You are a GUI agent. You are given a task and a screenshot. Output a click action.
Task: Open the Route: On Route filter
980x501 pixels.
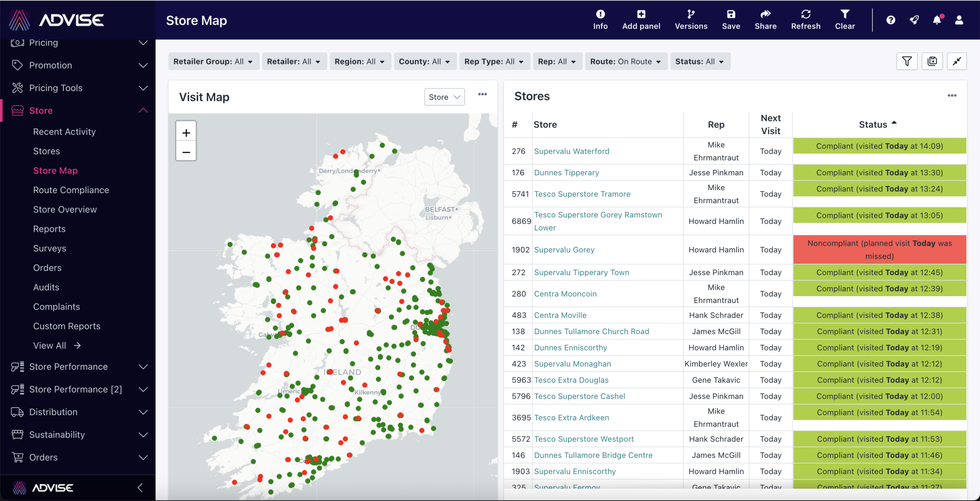click(x=626, y=62)
